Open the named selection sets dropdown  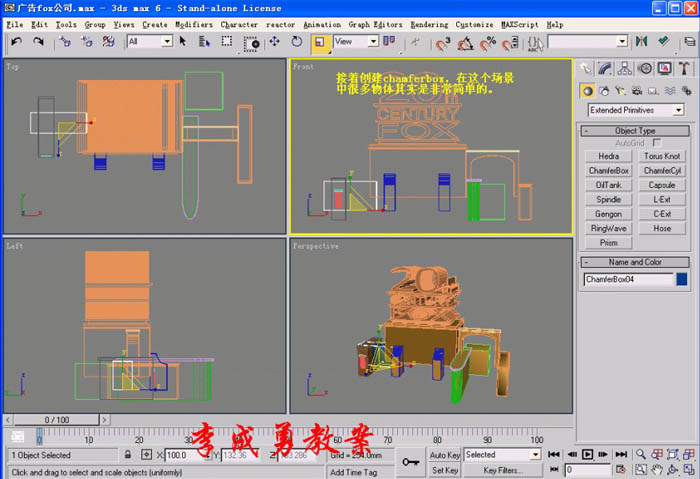(588, 42)
